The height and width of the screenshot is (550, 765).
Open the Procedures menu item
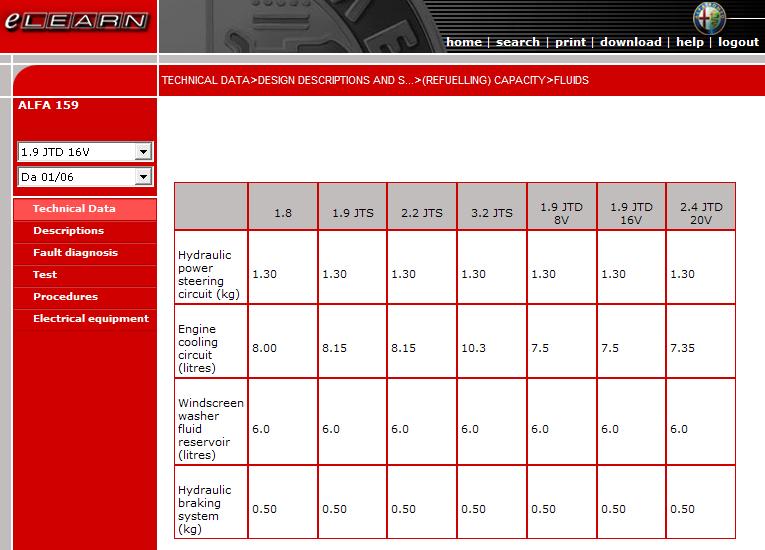(x=85, y=297)
